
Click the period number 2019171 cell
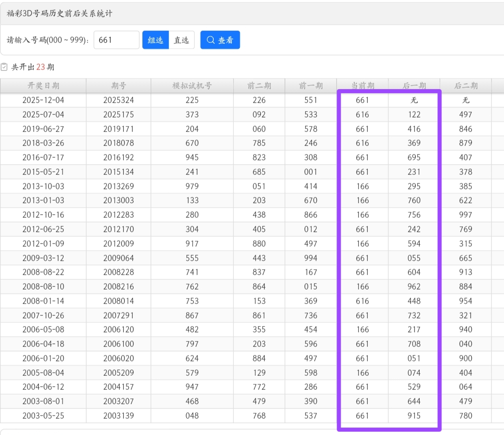119,129
